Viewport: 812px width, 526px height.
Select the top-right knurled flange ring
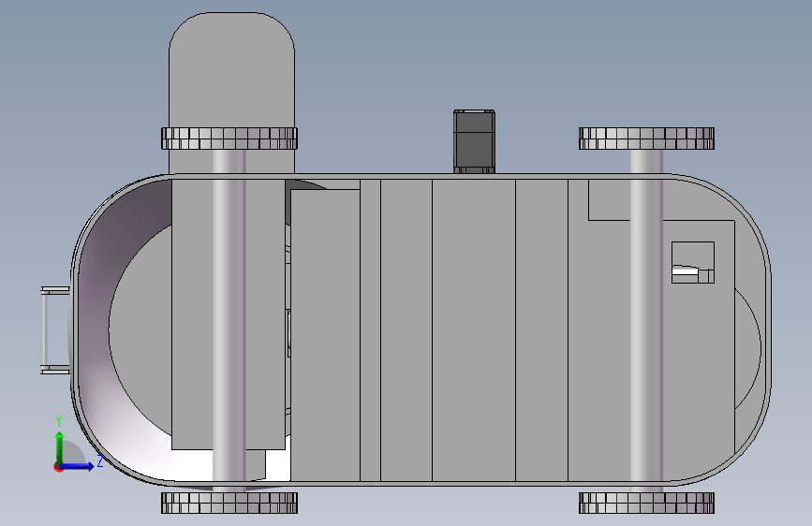pyautogui.click(x=646, y=139)
